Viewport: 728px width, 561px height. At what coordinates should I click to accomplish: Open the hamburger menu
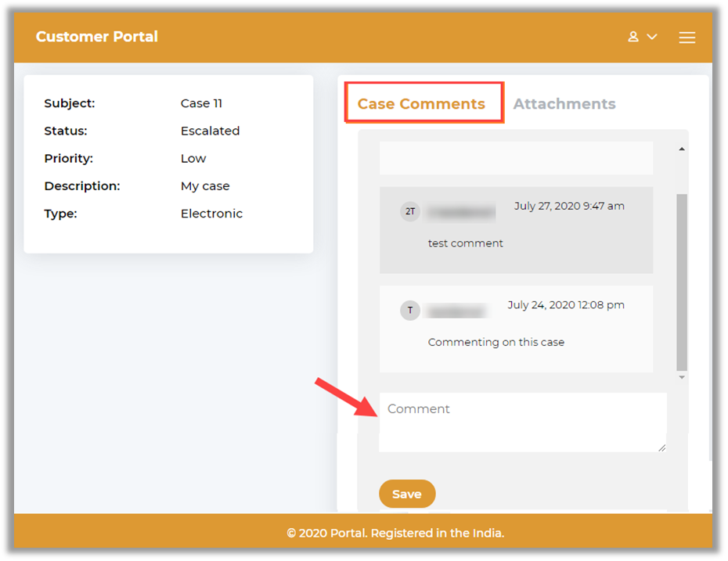[687, 38]
